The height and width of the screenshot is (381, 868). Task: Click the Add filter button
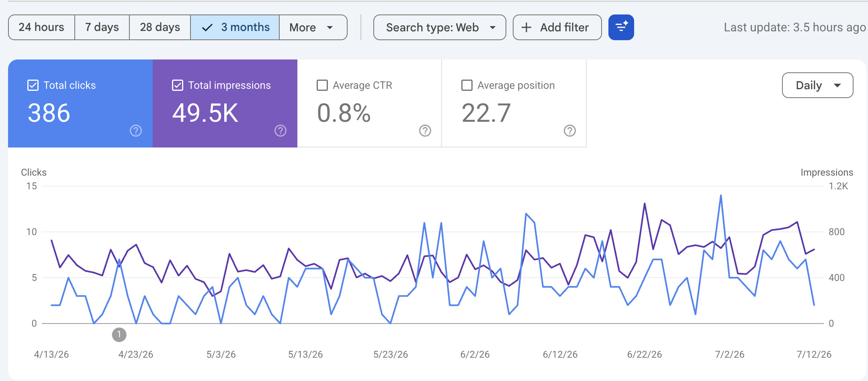click(x=557, y=27)
